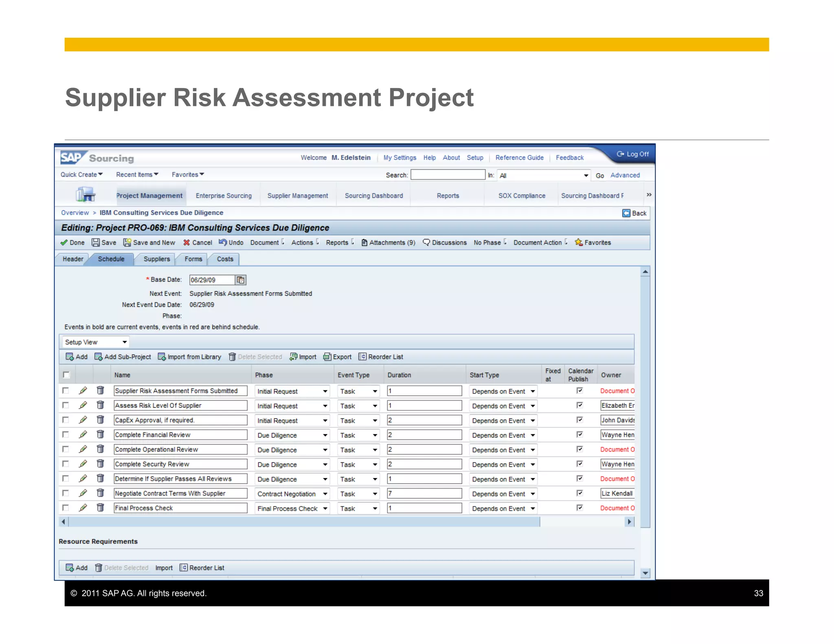Click the Overview breadcrumb link
834x644 pixels.
75,213
